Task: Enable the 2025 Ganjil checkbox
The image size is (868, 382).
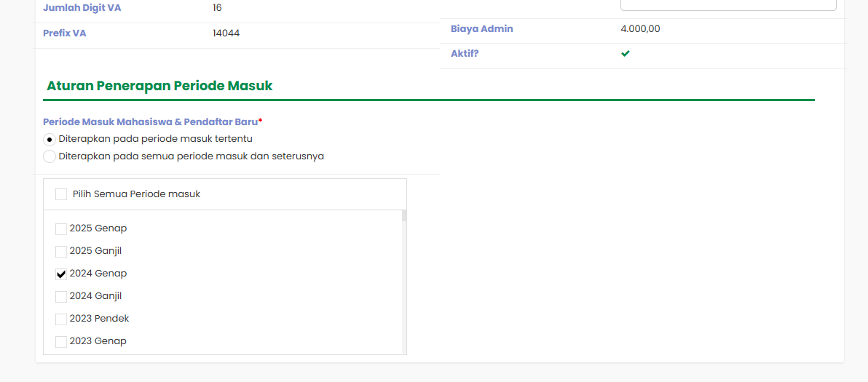Action: point(61,251)
